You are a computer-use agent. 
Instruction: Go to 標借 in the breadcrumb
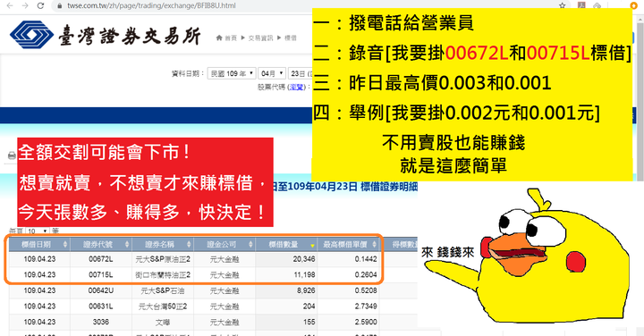(291, 38)
